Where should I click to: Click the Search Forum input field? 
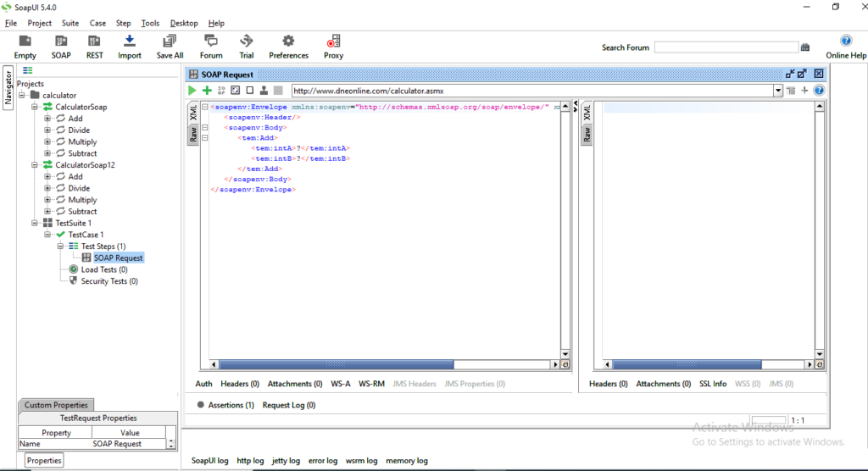pos(726,47)
